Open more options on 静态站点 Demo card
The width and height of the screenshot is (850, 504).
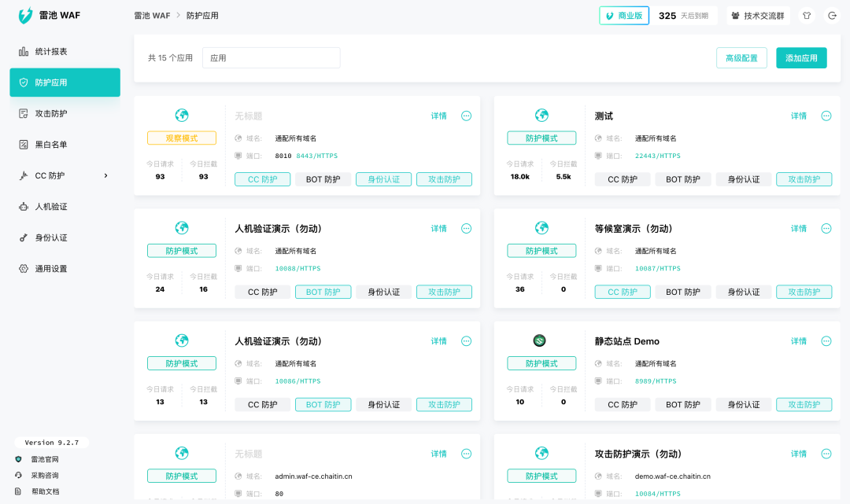coord(826,341)
